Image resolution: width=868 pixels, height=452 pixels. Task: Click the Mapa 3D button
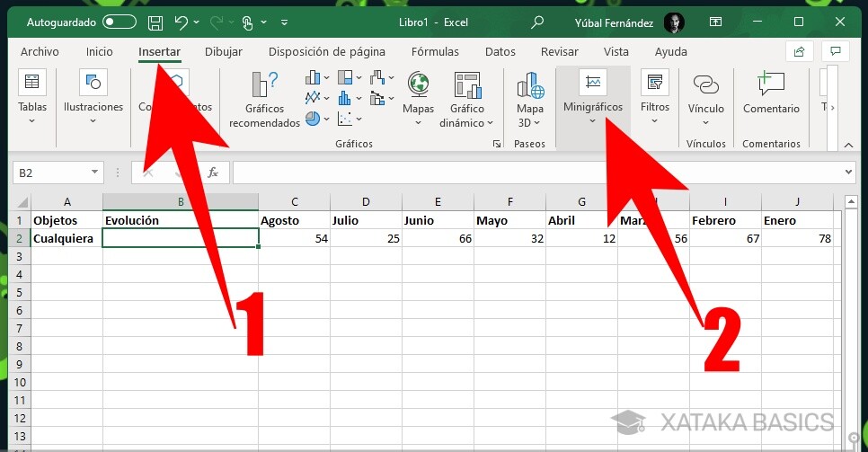pyautogui.click(x=530, y=100)
